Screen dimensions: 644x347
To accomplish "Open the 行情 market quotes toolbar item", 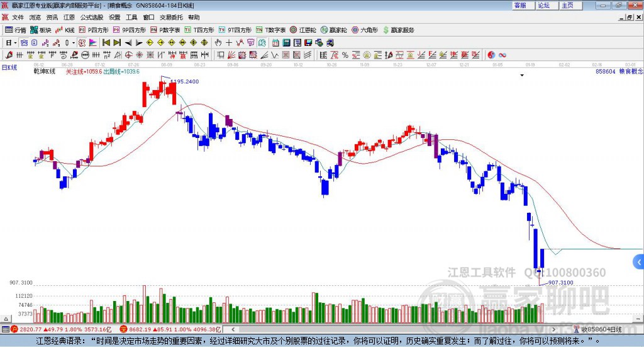I will coord(15,30).
